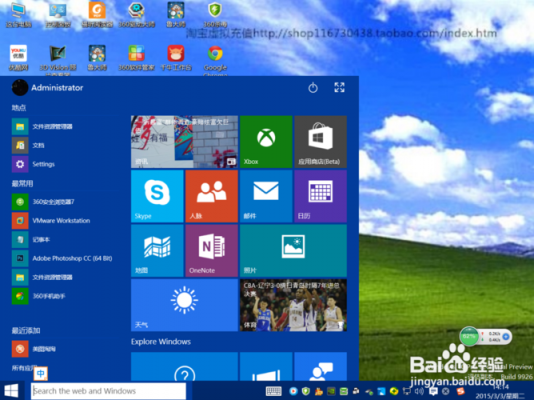
Task: Open the 照片 Photos tile
Action: 293,251
